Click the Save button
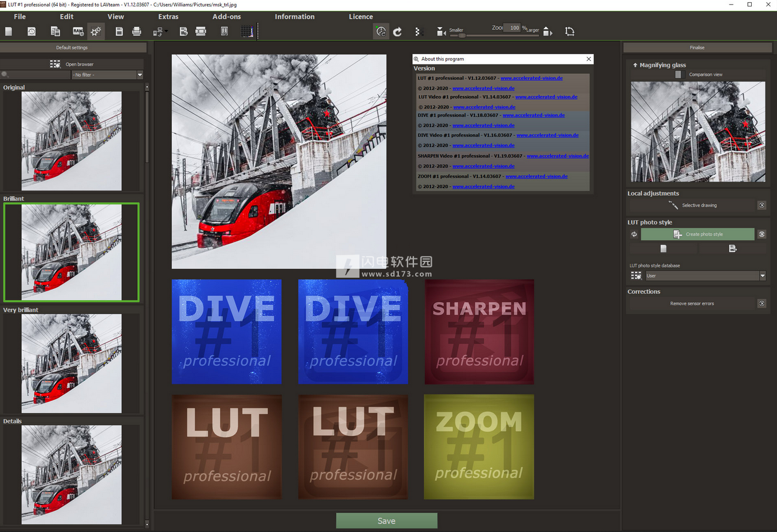The height and width of the screenshot is (532, 777). click(x=386, y=521)
